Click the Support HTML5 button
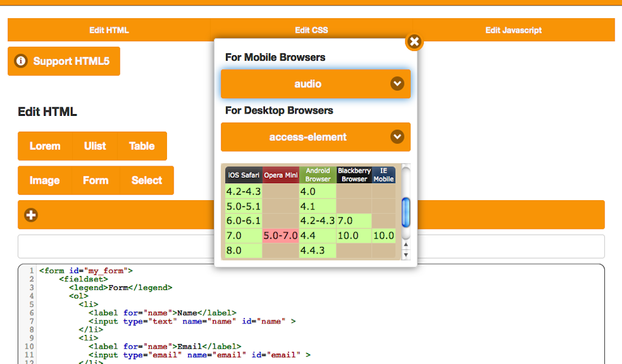 tap(63, 61)
